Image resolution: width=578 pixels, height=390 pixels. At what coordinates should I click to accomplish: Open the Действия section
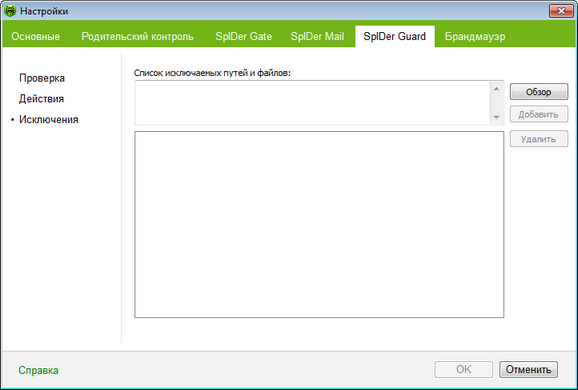[41, 99]
